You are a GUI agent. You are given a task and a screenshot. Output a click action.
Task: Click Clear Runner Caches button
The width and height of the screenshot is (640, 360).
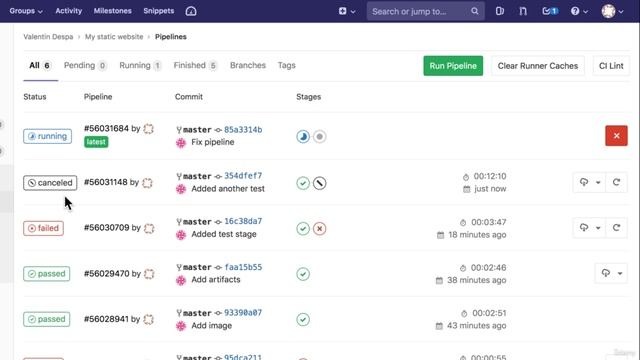click(x=538, y=66)
